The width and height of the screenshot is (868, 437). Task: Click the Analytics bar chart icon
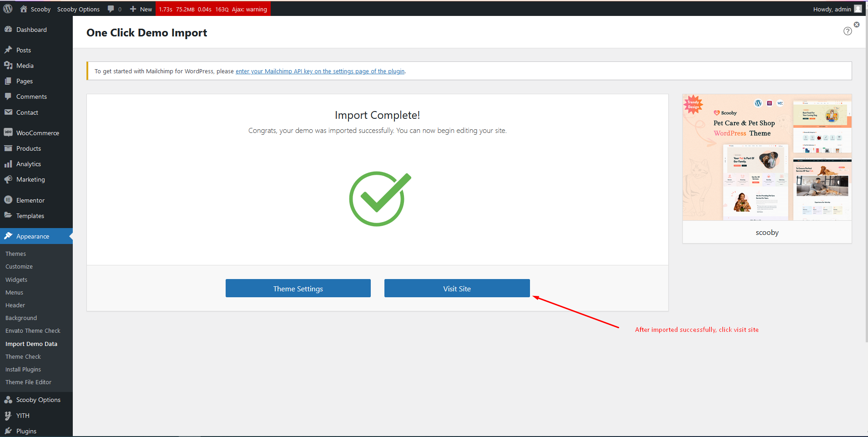tap(8, 164)
